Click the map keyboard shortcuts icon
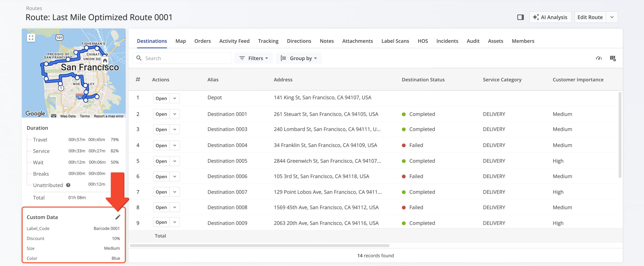Screen dimensions: 644x266 [54, 116]
